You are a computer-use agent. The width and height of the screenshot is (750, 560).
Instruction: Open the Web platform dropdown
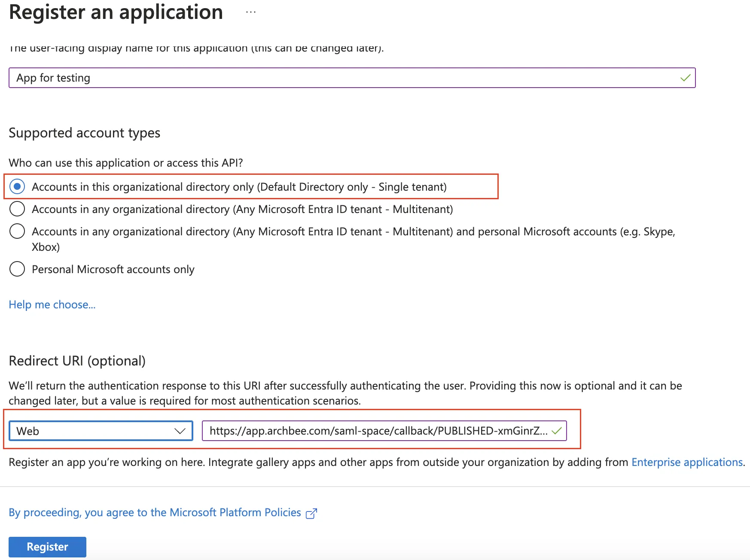coord(101,431)
